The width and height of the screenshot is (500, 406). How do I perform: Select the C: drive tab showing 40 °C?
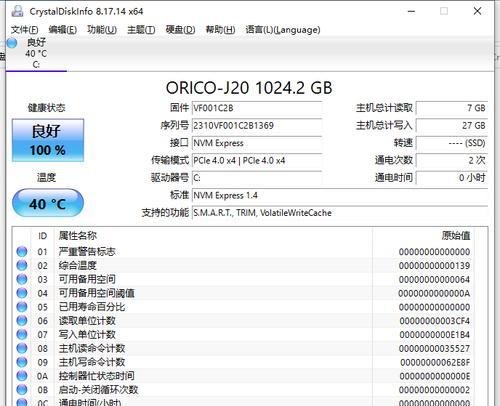(36, 54)
